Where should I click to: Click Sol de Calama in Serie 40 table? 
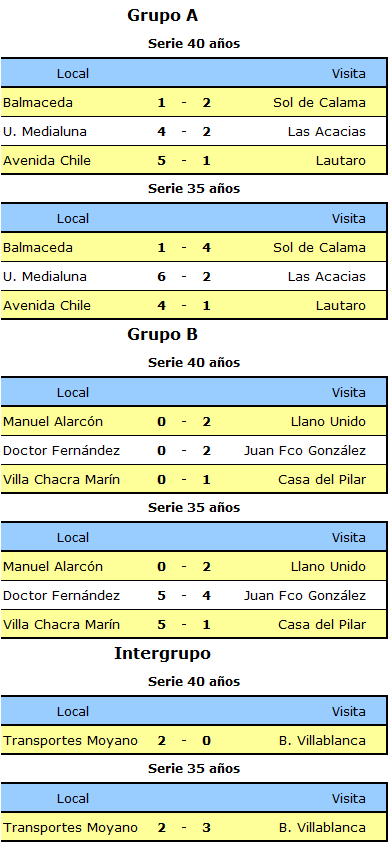[319, 103]
